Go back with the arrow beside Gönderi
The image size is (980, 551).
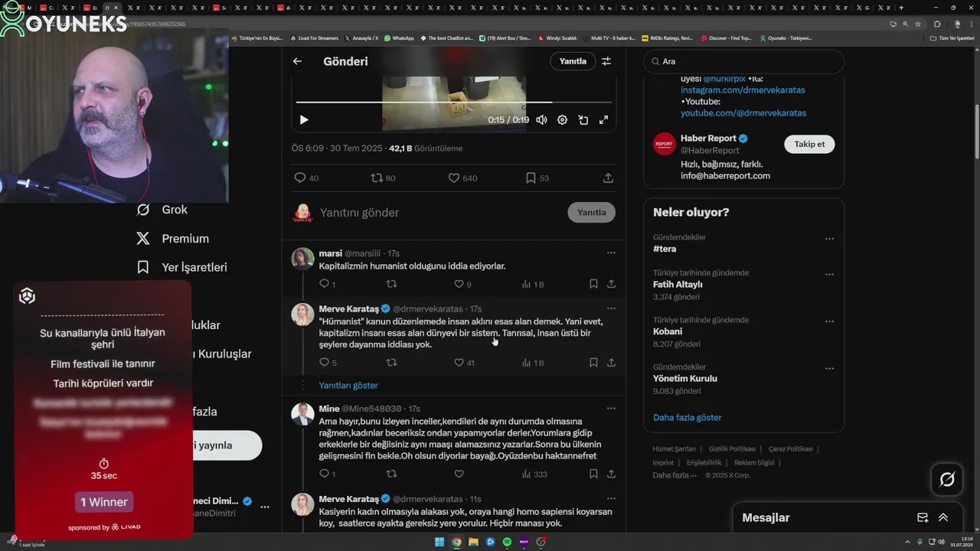coord(297,61)
